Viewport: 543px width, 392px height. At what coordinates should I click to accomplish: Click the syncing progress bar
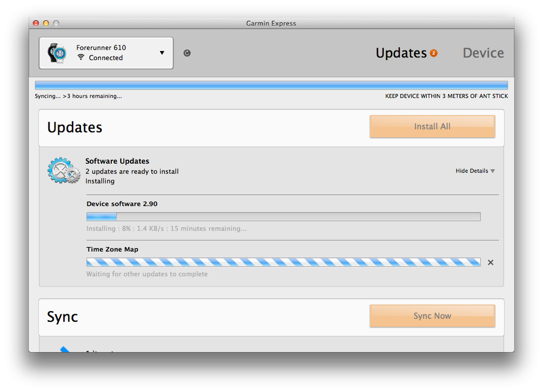pyautogui.click(x=271, y=85)
